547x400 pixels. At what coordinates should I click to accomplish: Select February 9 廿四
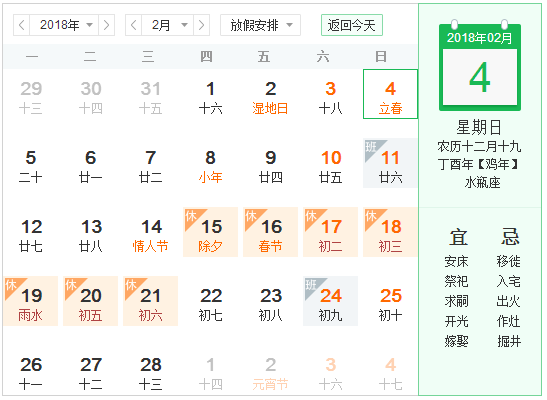pyautogui.click(x=270, y=163)
